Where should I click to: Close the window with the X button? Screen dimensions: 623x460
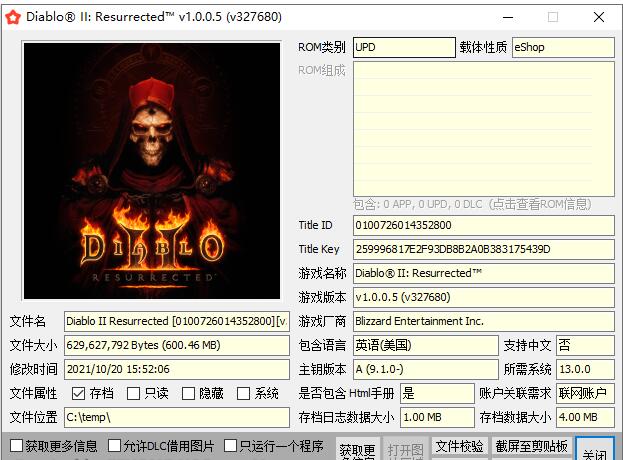pos(599,17)
